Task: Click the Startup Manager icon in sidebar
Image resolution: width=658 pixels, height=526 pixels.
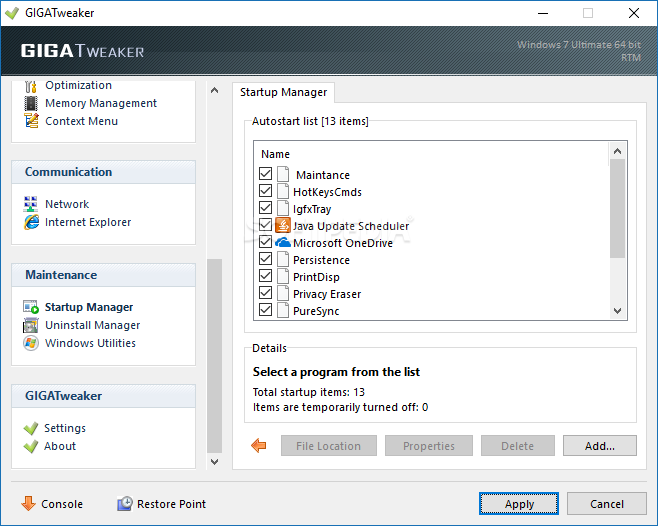Action: pyautogui.click(x=31, y=307)
